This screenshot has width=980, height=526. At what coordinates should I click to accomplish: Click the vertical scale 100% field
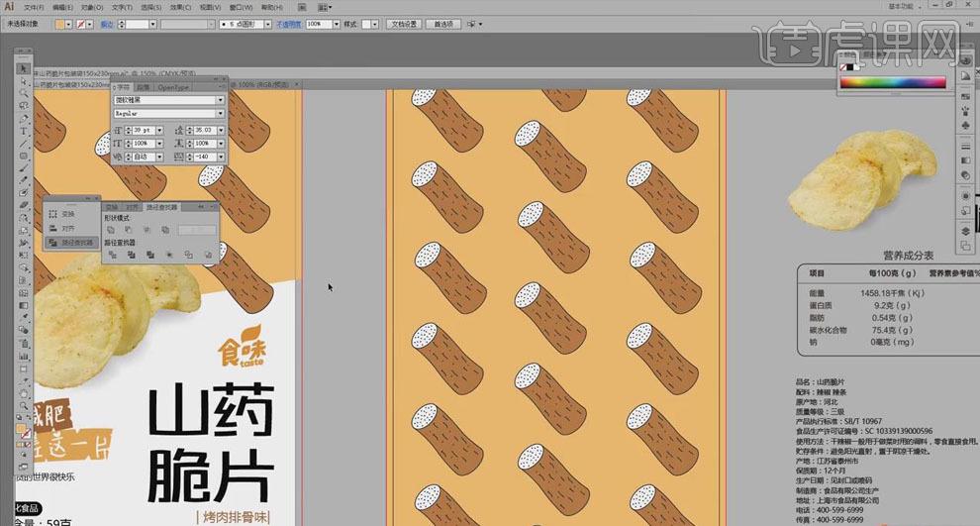[x=145, y=144]
